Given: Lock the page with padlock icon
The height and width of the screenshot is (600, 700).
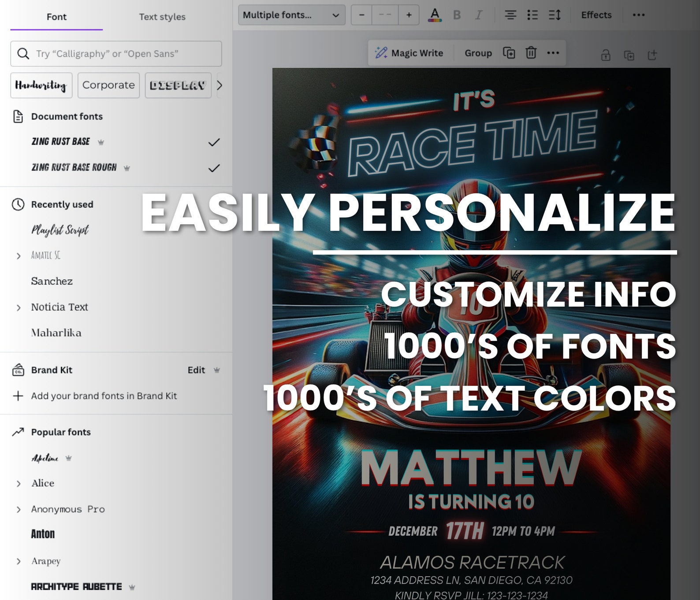Looking at the screenshot, I should pyautogui.click(x=606, y=55).
